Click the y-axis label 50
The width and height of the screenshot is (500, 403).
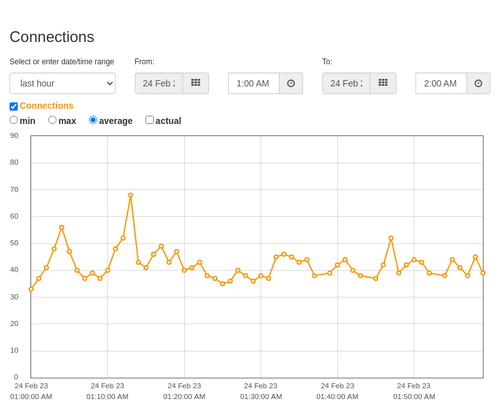point(14,243)
